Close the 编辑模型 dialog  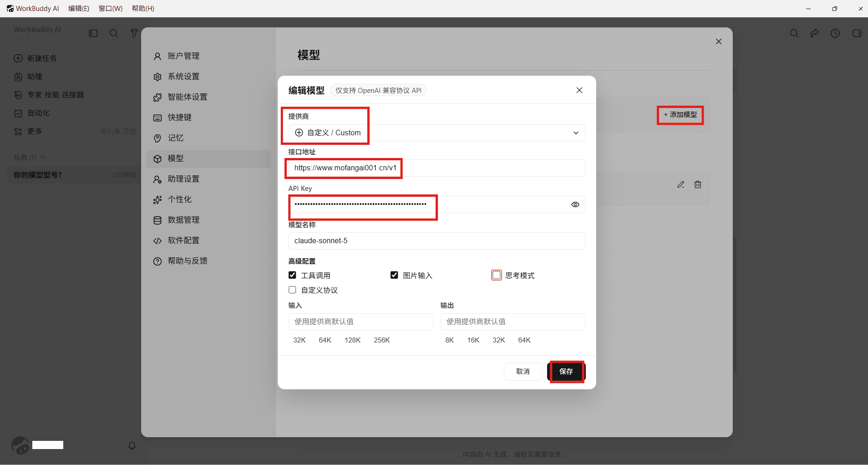click(x=579, y=90)
